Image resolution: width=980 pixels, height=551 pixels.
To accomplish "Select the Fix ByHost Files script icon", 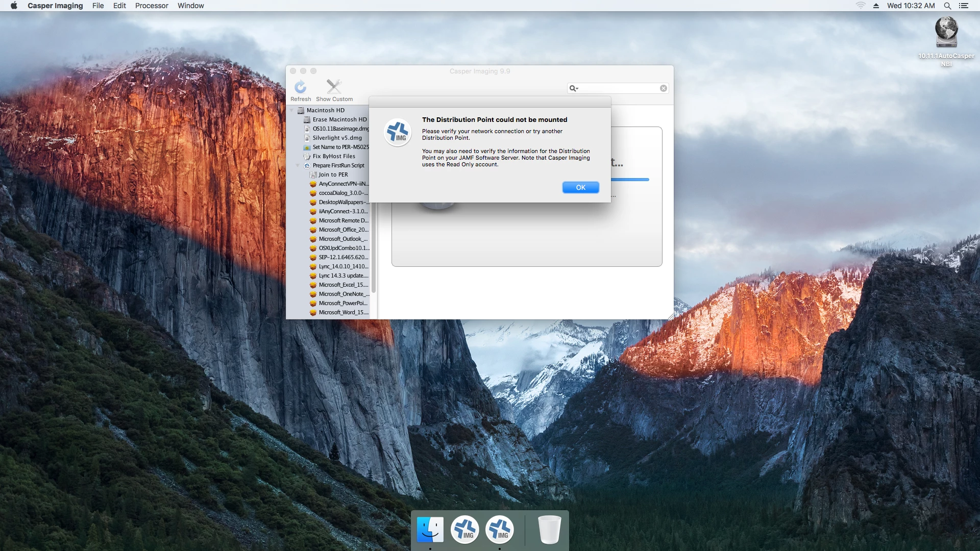I will click(x=307, y=157).
